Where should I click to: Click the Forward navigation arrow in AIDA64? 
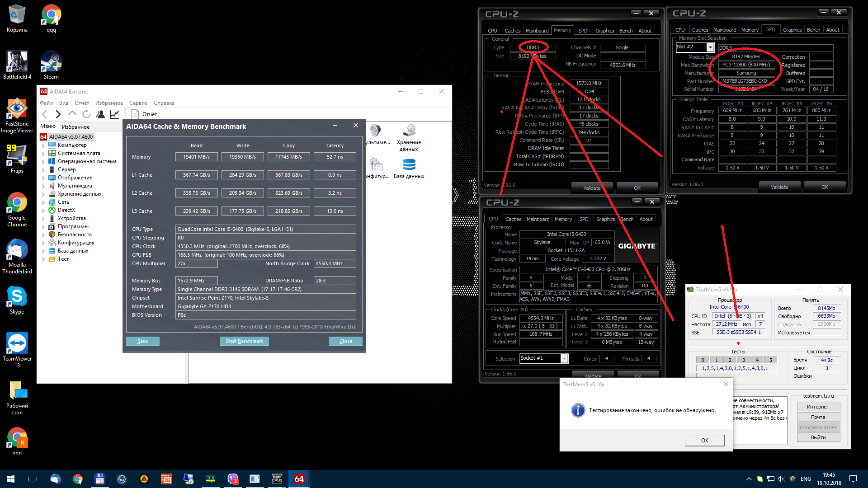tap(58, 114)
